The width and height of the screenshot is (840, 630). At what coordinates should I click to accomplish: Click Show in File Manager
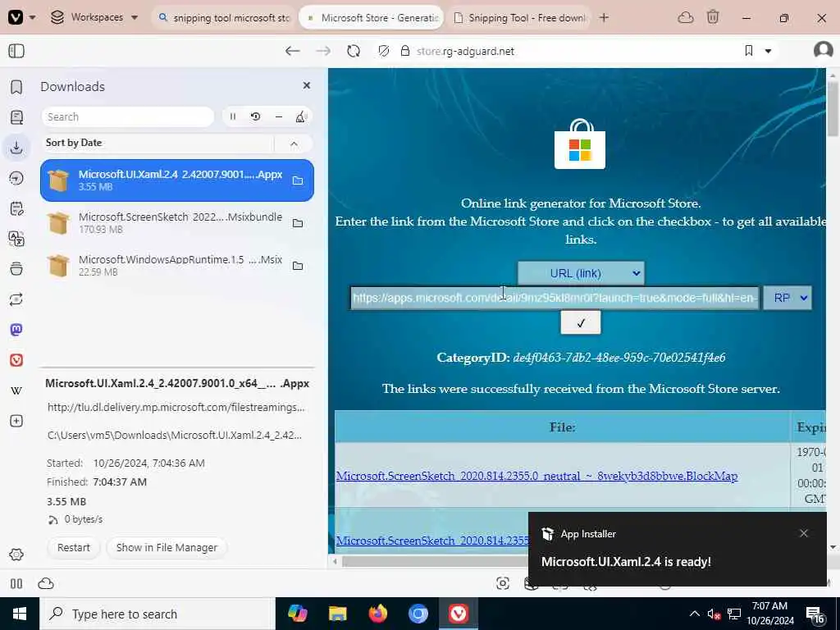point(167,547)
